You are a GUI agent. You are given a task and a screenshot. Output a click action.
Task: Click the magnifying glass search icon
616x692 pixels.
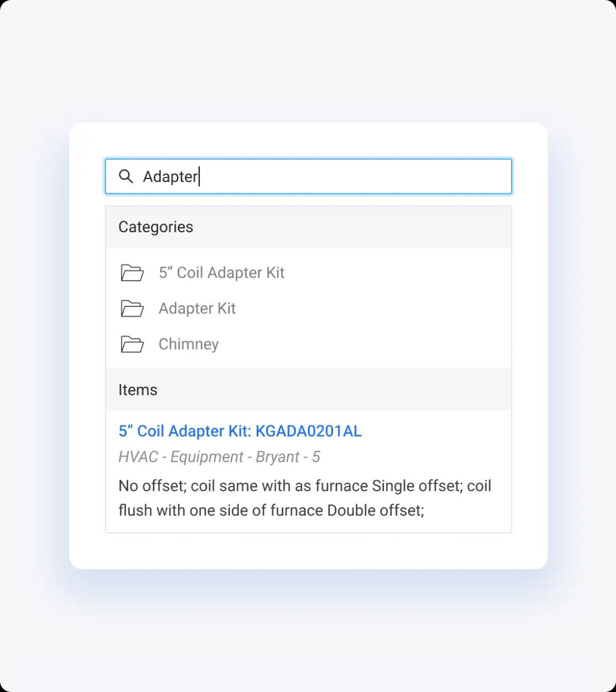pos(125,176)
